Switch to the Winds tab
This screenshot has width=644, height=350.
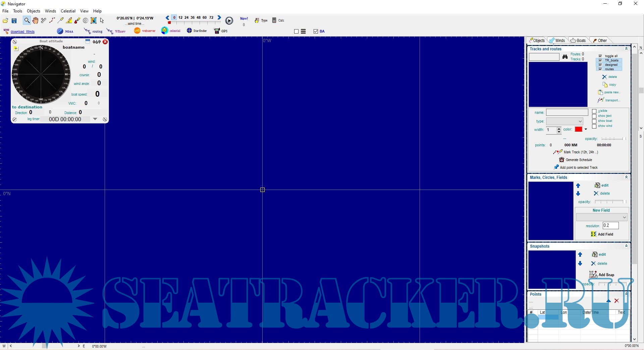[557, 41]
